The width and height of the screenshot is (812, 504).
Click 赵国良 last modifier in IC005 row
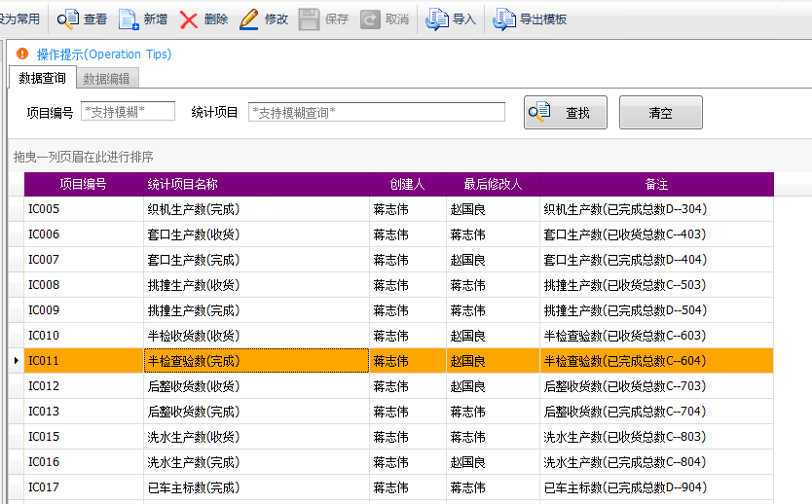(x=493, y=209)
